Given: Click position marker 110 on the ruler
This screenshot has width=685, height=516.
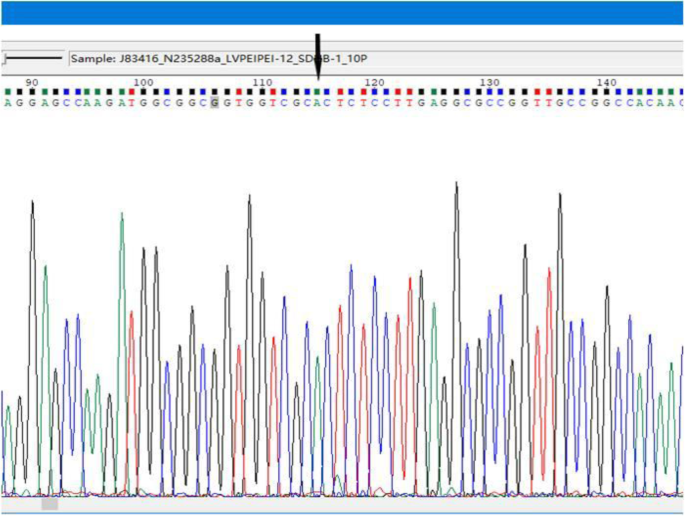Looking at the screenshot, I should pyautogui.click(x=262, y=83).
